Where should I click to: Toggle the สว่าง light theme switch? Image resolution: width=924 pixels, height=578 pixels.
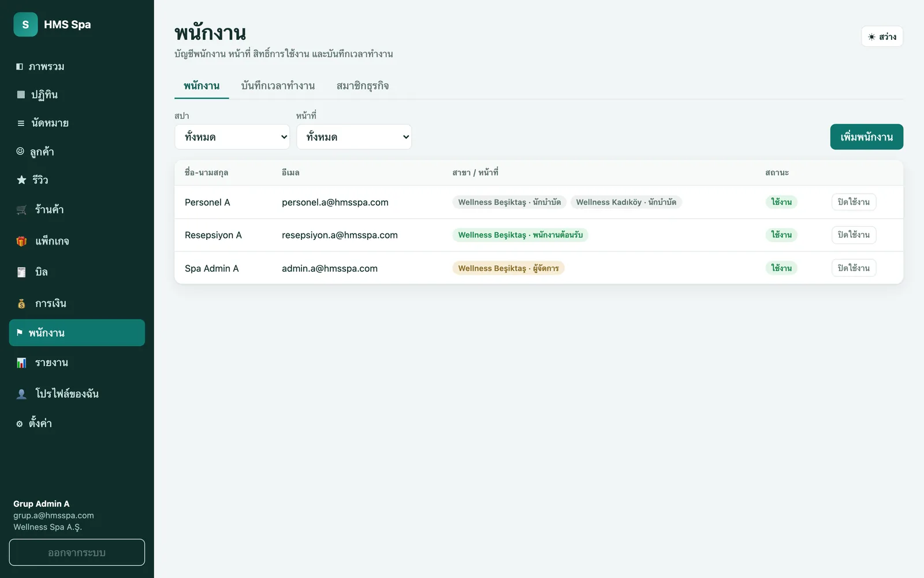pyautogui.click(x=882, y=36)
